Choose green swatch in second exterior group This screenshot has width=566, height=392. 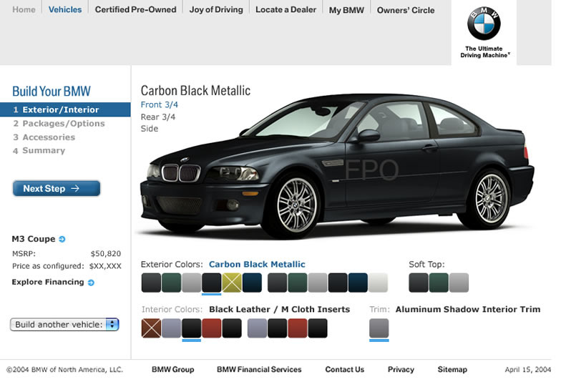click(298, 283)
